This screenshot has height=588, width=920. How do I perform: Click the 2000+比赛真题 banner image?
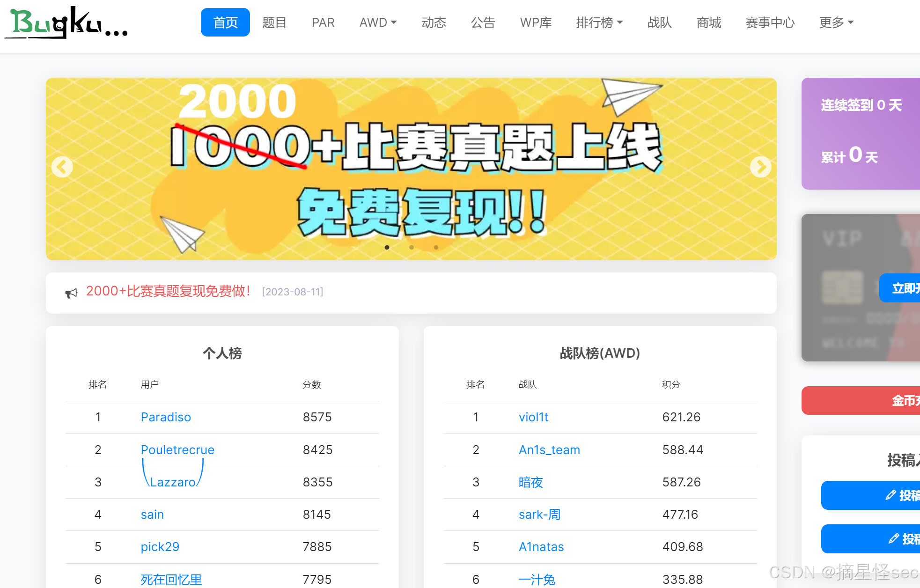tap(411, 154)
